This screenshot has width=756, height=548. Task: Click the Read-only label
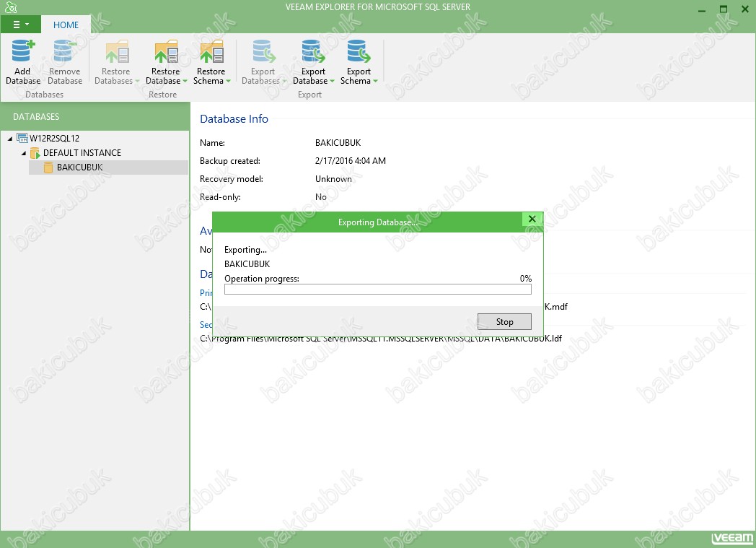220,197
